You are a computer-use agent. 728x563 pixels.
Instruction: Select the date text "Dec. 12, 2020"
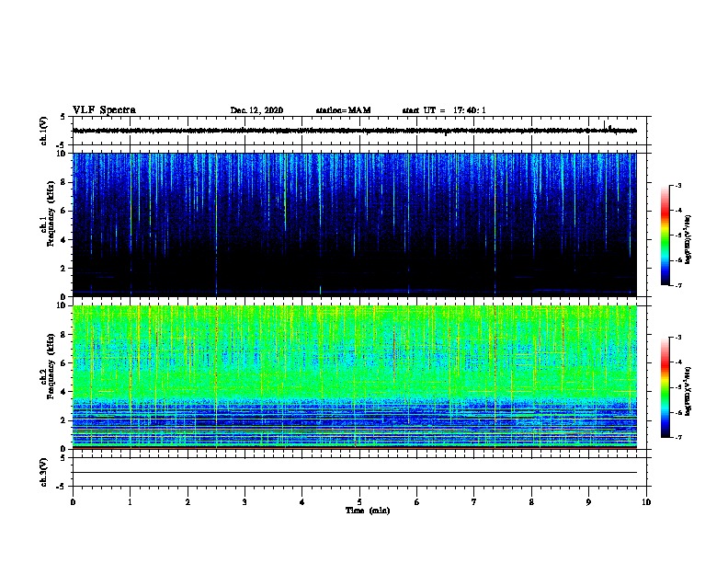(x=256, y=110)
